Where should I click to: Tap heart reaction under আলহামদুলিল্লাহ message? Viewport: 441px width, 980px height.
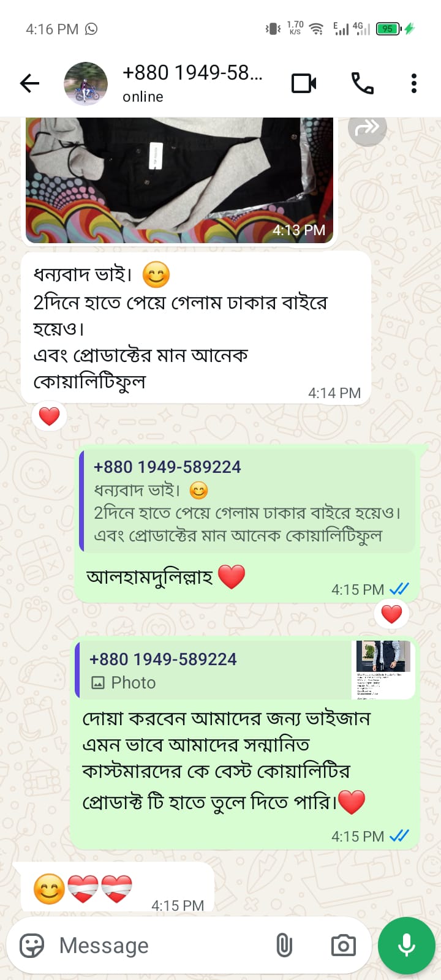coord(392,614)
